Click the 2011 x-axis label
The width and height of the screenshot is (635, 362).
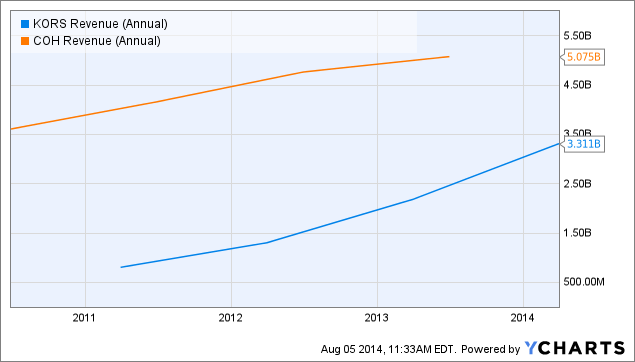[84, 318]
